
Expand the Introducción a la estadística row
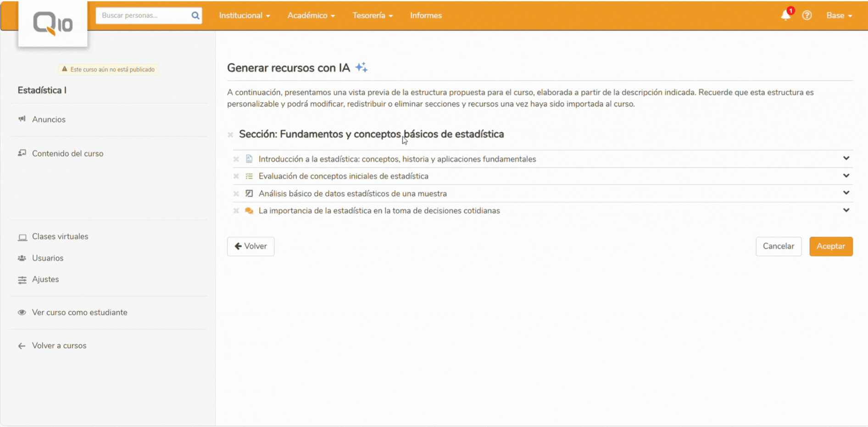pos(846,158)
